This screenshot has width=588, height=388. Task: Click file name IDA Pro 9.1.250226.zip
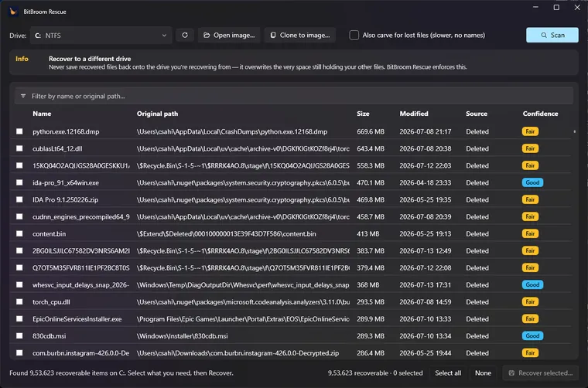coord(65,199)
